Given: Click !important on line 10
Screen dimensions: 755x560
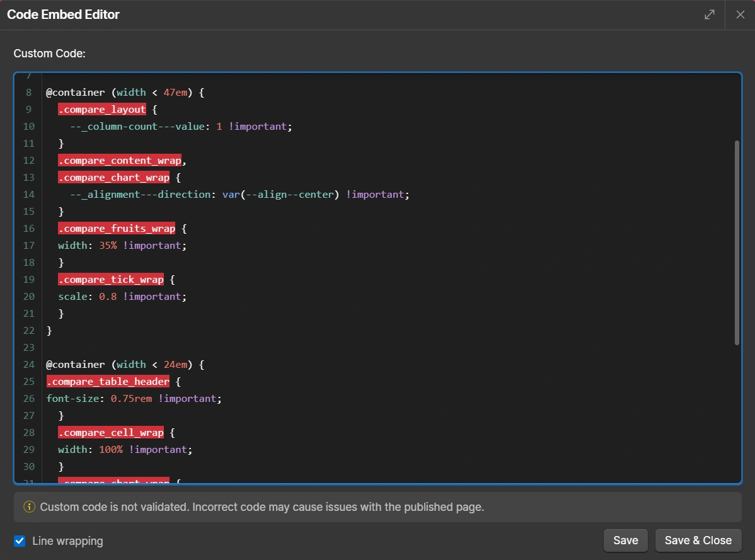Looking at the screenshot, I should [258, 127].
